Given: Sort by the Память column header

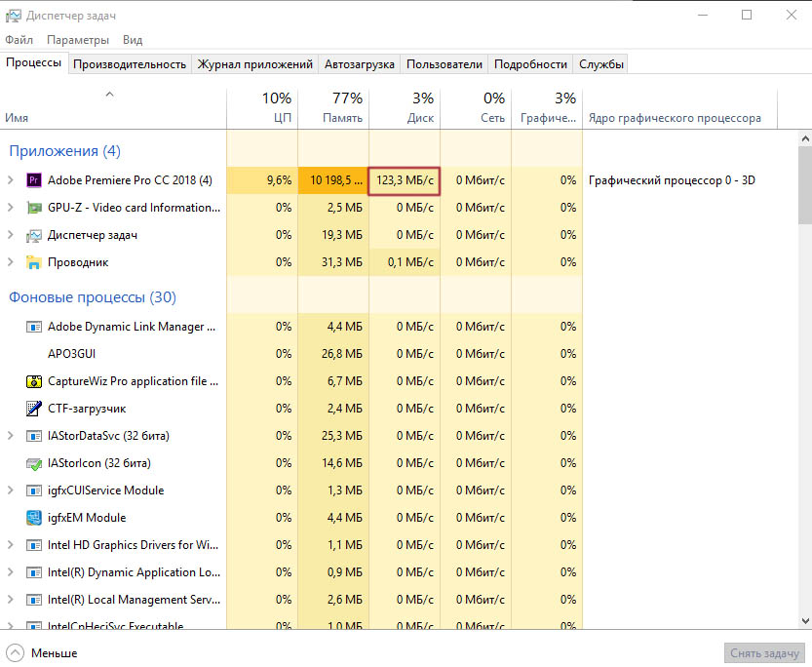Looking at the screenshot, I should click(333, 109).
